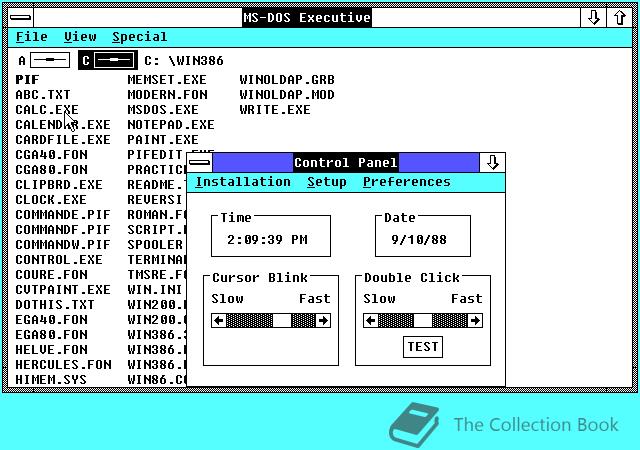Open MS-DOS Executive system menu box
640x450 pixels.
20,18
